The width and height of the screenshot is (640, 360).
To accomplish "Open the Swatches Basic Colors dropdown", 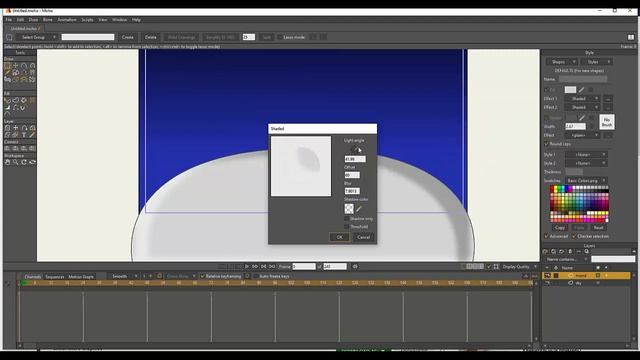I will 586,180.
